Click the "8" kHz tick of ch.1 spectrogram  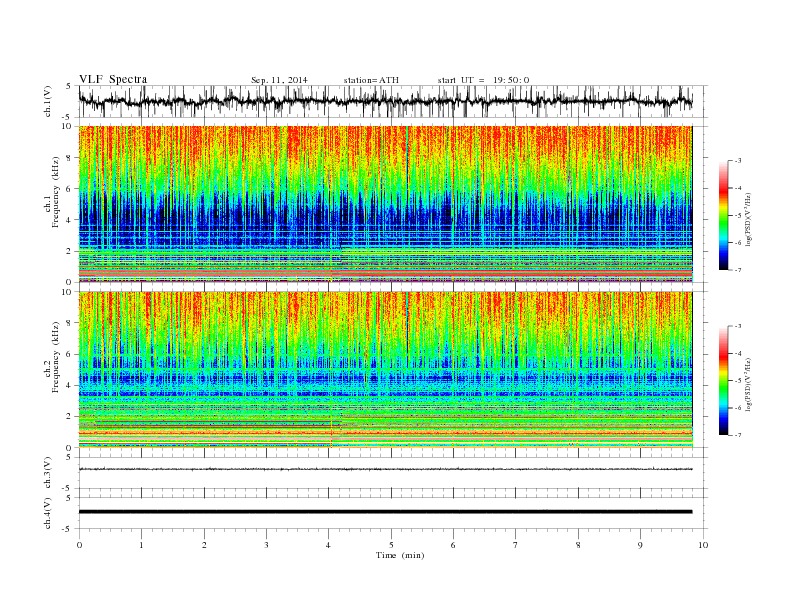point(70,158)
